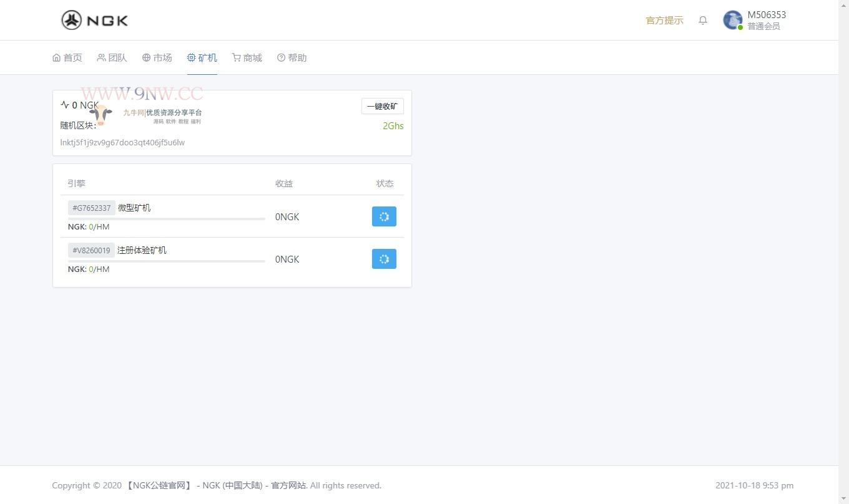Click the page vertical scrollbar
The image size is (849, 504).
point(843,252)
